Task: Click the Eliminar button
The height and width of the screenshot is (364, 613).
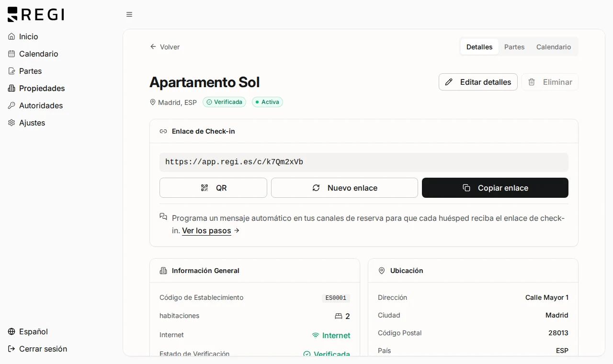Action: coord(550,82)
